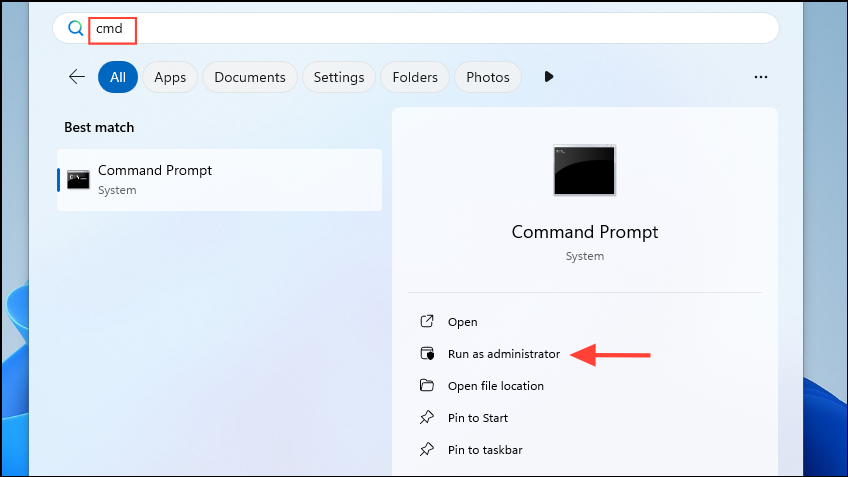Click the Run as administrator shield icon
The width and height of the screenshot is (848, 477).
tap(427, 354)
